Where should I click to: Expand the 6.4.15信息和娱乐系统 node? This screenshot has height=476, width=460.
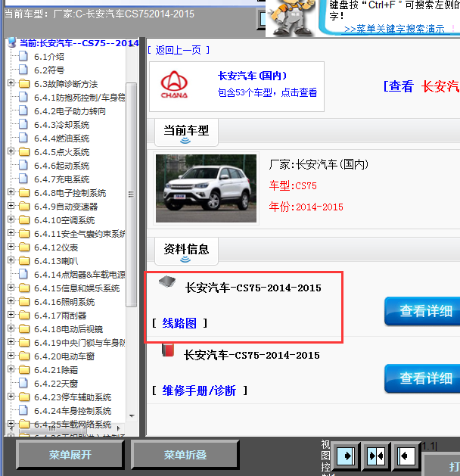11,287
